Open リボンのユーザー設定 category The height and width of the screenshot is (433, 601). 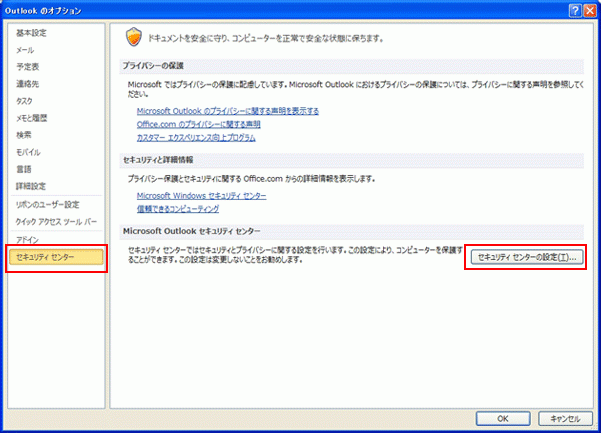(48, 205)
